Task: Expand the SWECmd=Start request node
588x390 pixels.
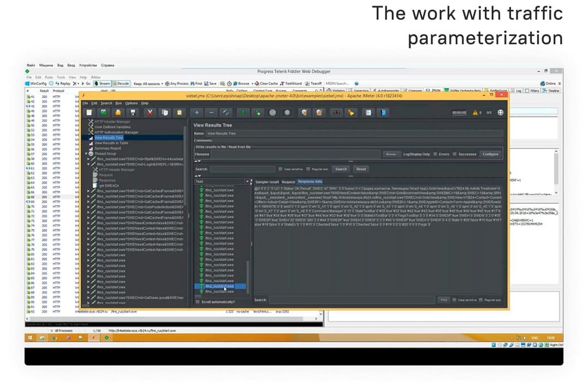Action: pos(88,159)
